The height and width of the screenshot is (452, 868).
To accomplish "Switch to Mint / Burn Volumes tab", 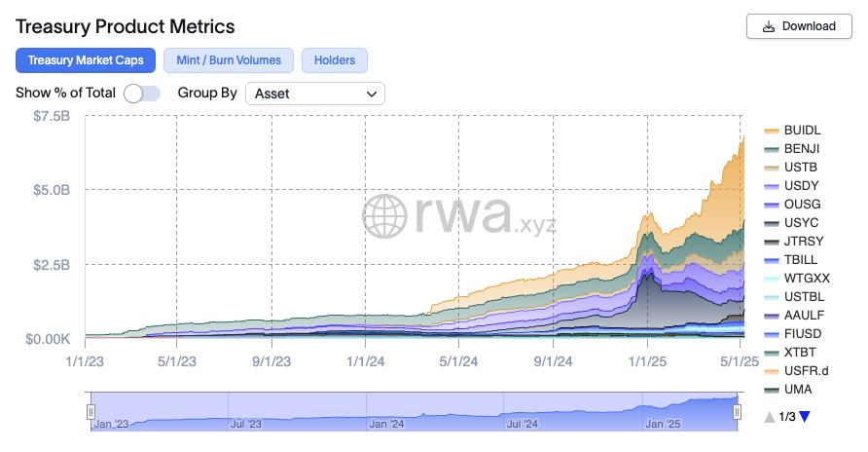I will [x=229, y=60].
